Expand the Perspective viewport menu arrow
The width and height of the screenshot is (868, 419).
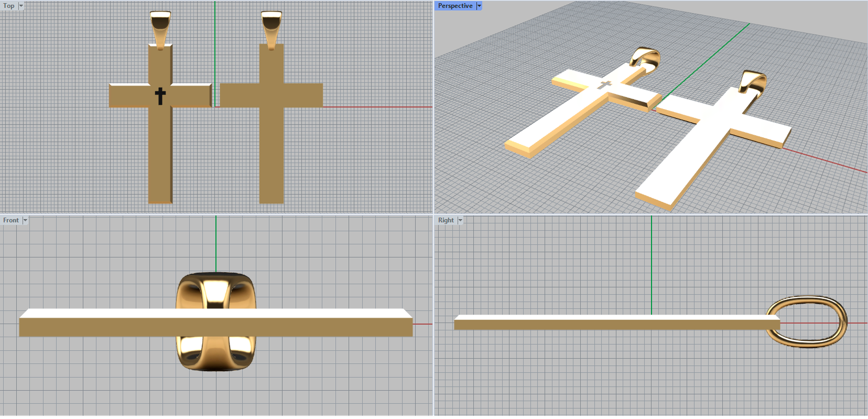479,6
